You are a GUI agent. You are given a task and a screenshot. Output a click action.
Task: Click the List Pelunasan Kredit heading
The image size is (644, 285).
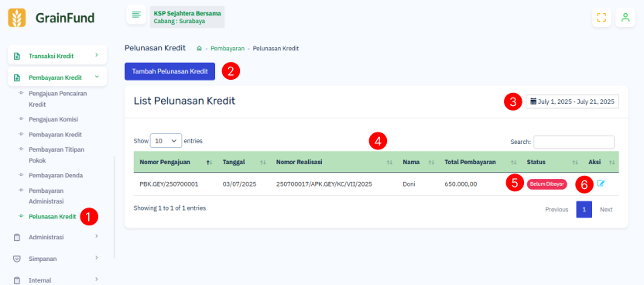point(184,101)
